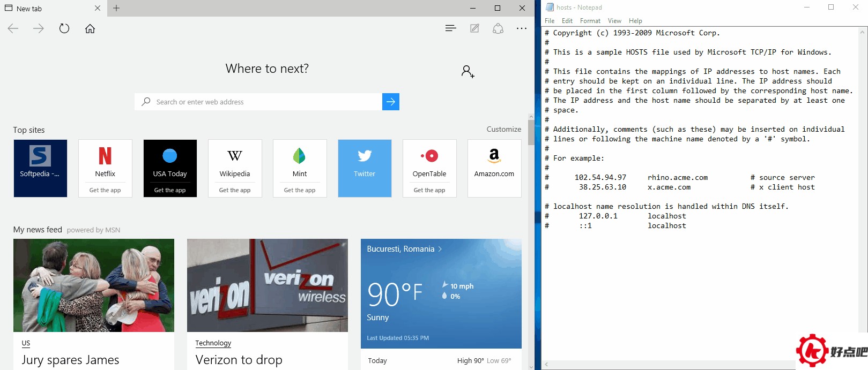Expand Bucuresti, Romania weather location chevron

pyautogui.click(x=440, y=249)
